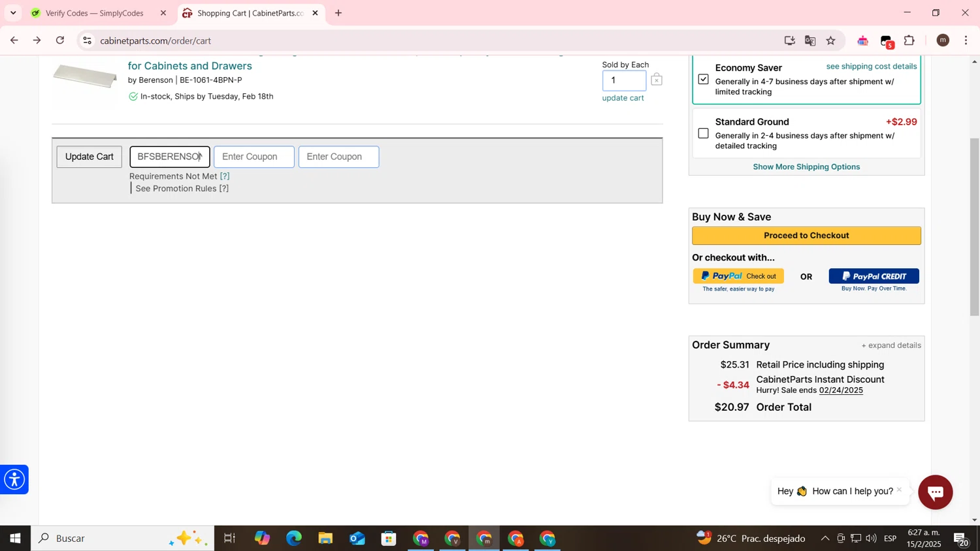980x551 pixels.
Task: Bookmark page with star icon
Action: click(830, 40)
